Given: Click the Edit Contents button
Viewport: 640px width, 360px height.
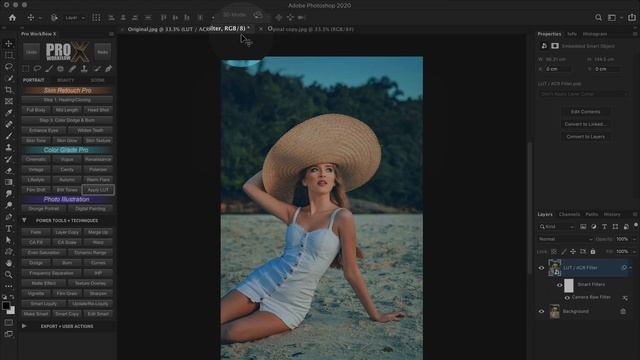Looking at the screenshot, I should tap(585, 112).
